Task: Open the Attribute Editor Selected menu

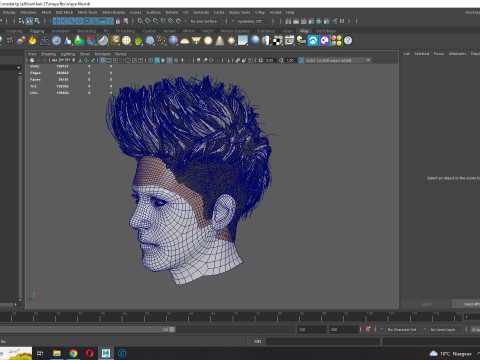Action: click(x=422, y=54)
